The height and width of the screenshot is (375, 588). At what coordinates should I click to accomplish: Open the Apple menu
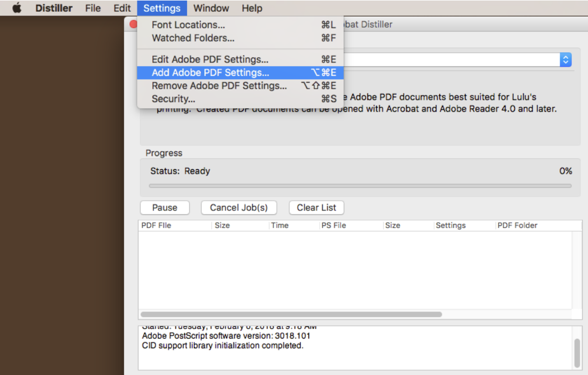(17, 8)
